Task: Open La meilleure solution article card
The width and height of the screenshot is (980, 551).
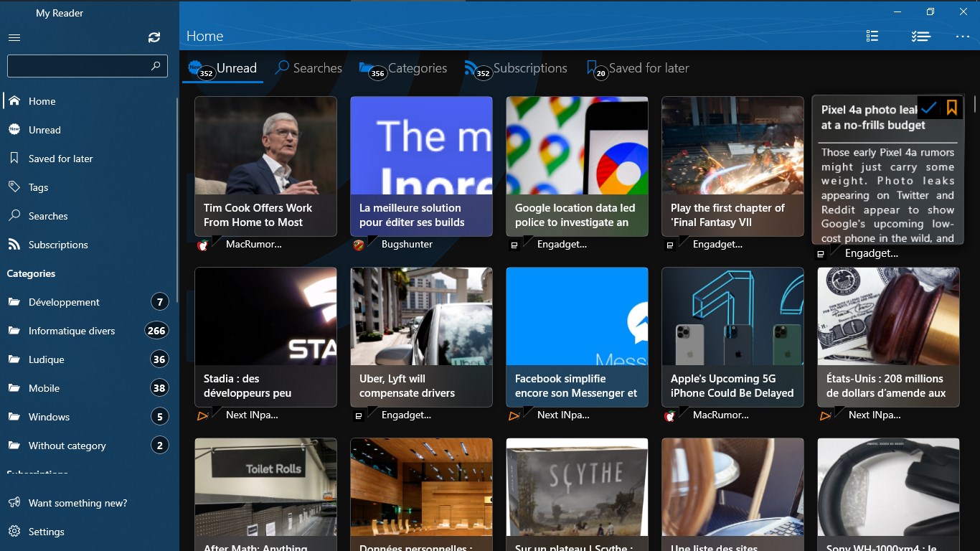Action: (x=421, y=166)
